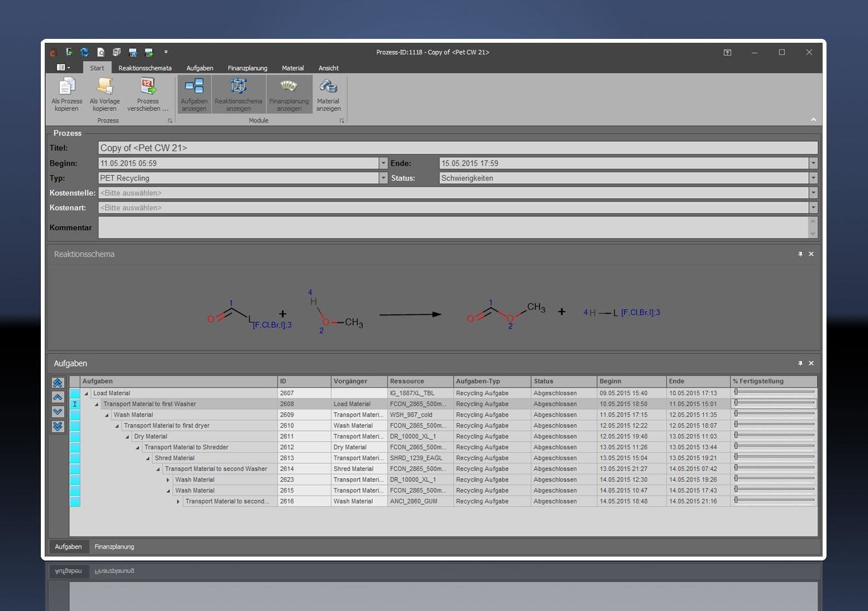Click the gray 3D box quick-access icon
The height and width of the screenshot is (611, 868).
click(117, 52)
